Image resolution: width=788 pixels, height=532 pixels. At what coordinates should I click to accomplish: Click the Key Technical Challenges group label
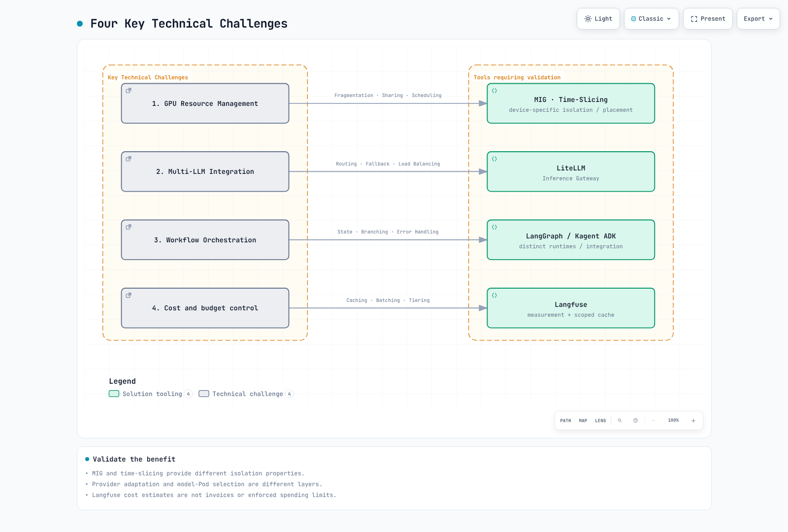click(148, 77)
